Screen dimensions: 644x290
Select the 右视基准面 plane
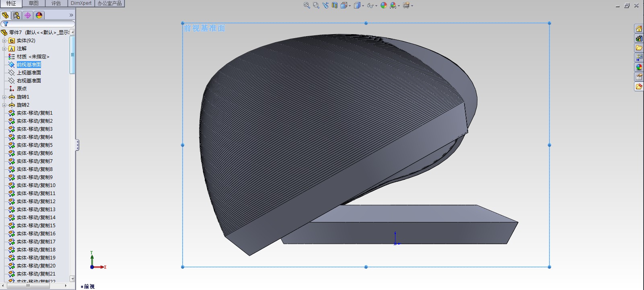tap(29, 81)
